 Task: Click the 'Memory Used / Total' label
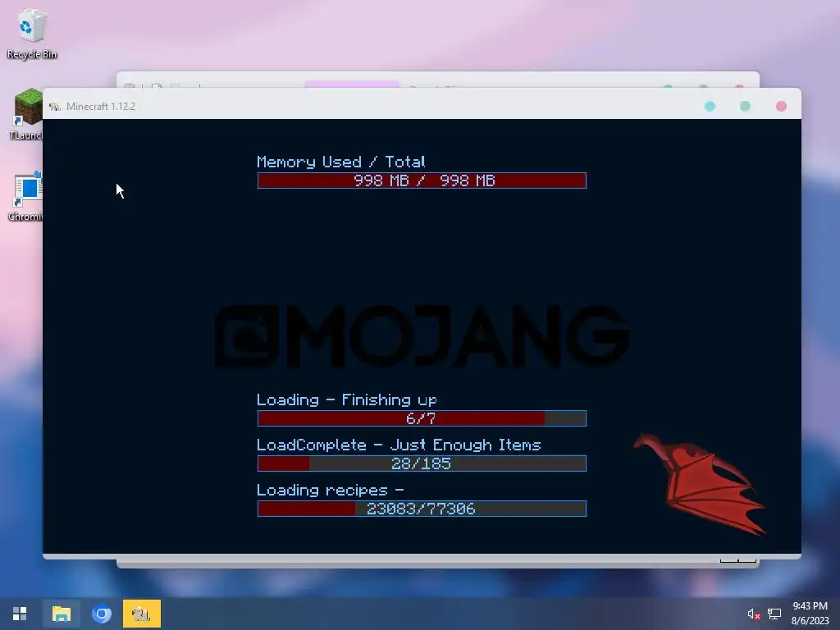[x=340, y=162]
